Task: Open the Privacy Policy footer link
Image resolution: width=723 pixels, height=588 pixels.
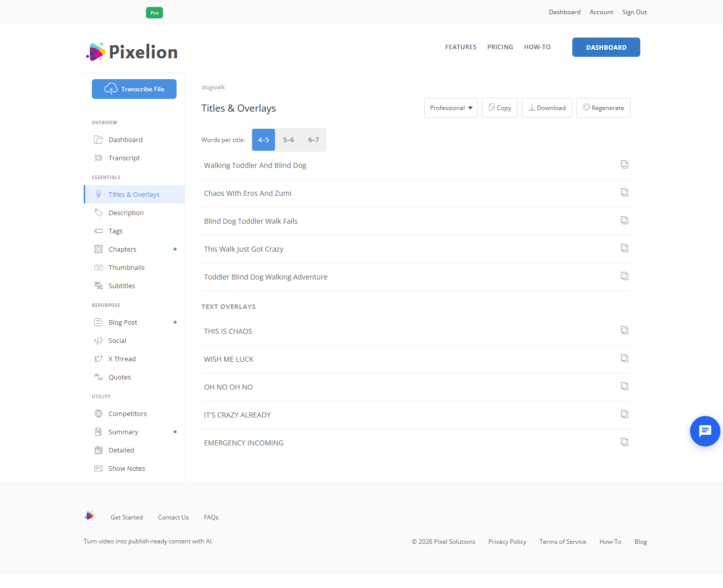Action: pos(507,542)
